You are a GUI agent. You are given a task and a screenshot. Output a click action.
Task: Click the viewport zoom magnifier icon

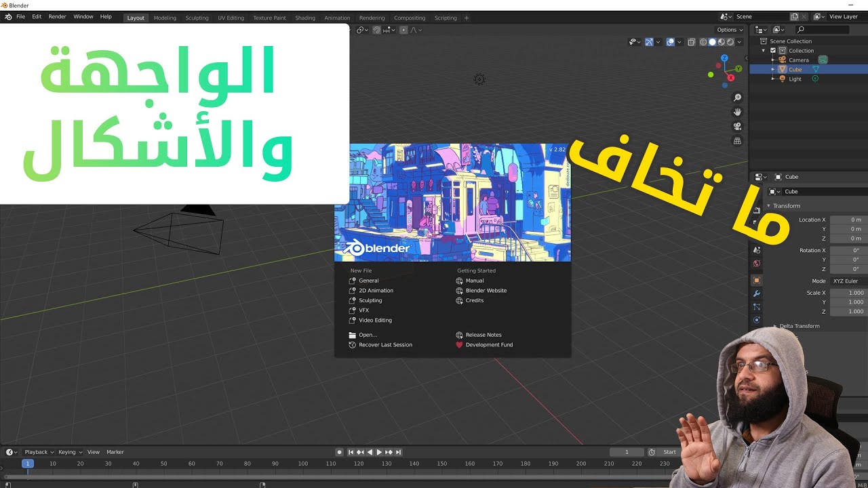coord(738,98)
